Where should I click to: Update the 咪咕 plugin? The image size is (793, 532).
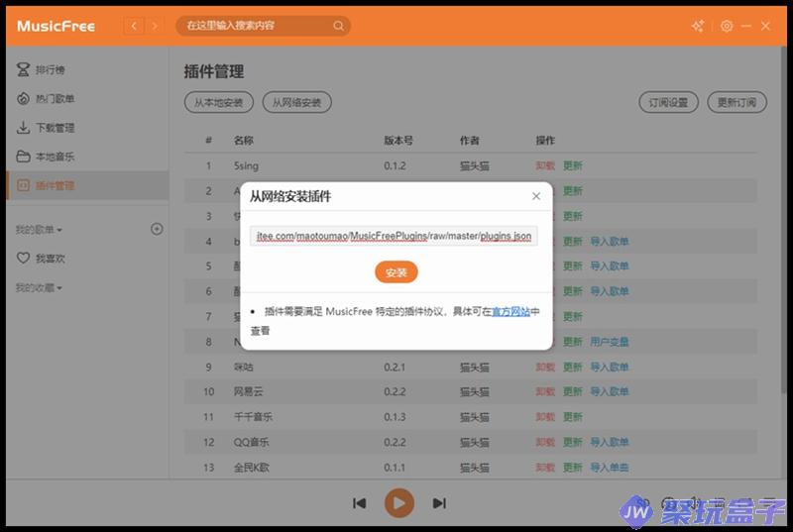(x=573, y=367)
